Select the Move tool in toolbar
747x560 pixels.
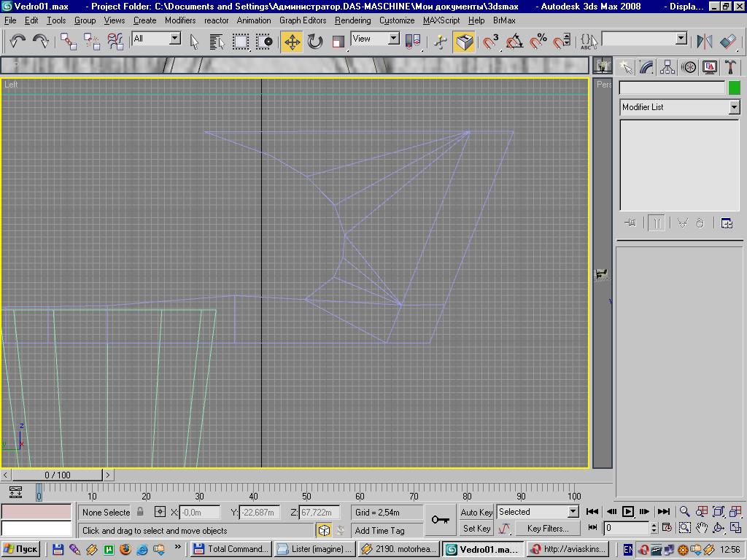[x=292, y=42]
